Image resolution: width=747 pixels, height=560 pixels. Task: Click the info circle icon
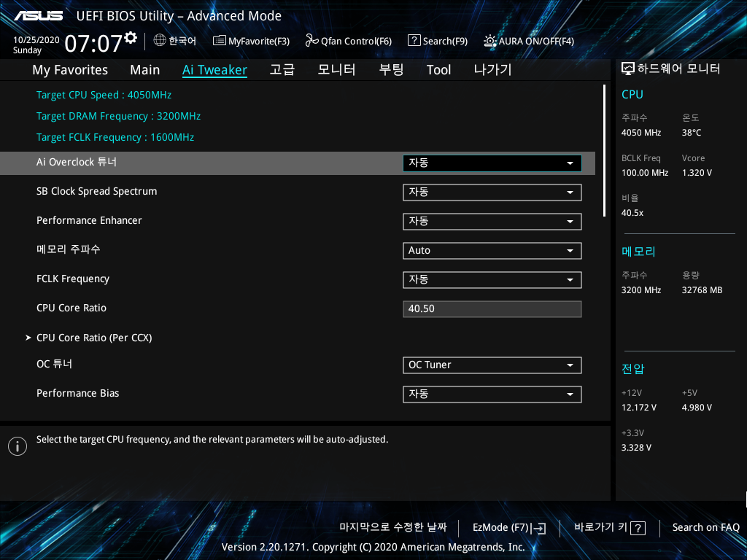tap(18, 446)
